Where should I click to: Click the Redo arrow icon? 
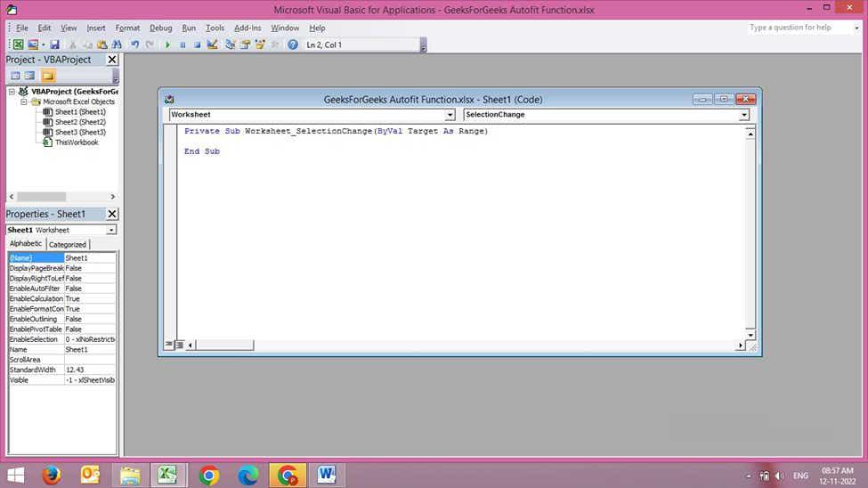150,45
